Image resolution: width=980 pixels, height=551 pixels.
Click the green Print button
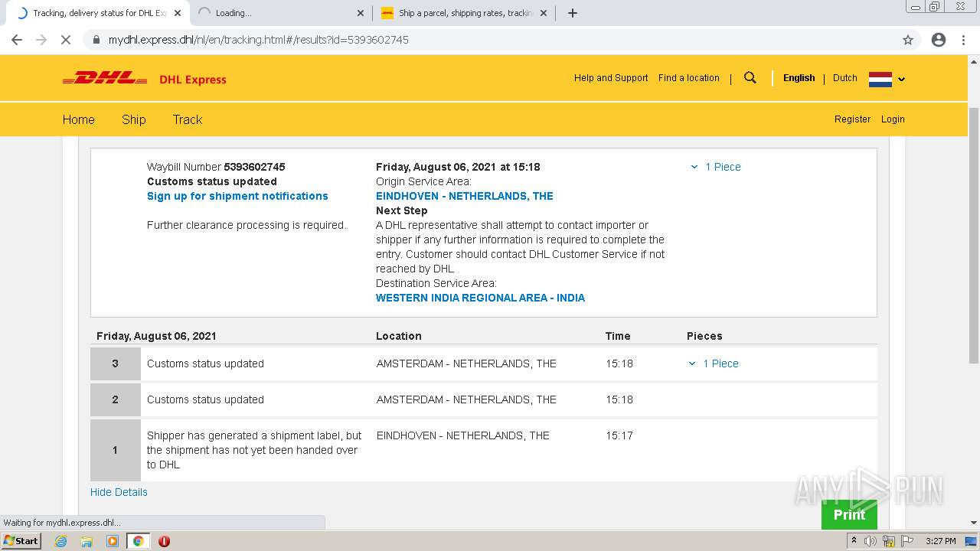(849, 514)
